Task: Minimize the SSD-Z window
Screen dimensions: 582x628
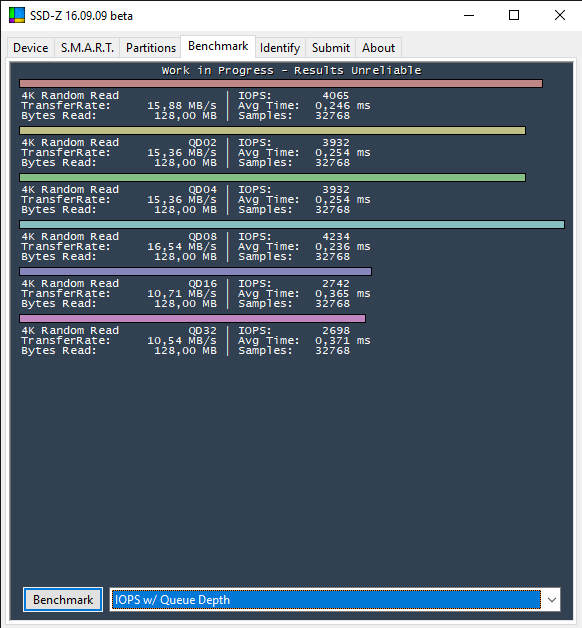Action: [x=469, y=16]
